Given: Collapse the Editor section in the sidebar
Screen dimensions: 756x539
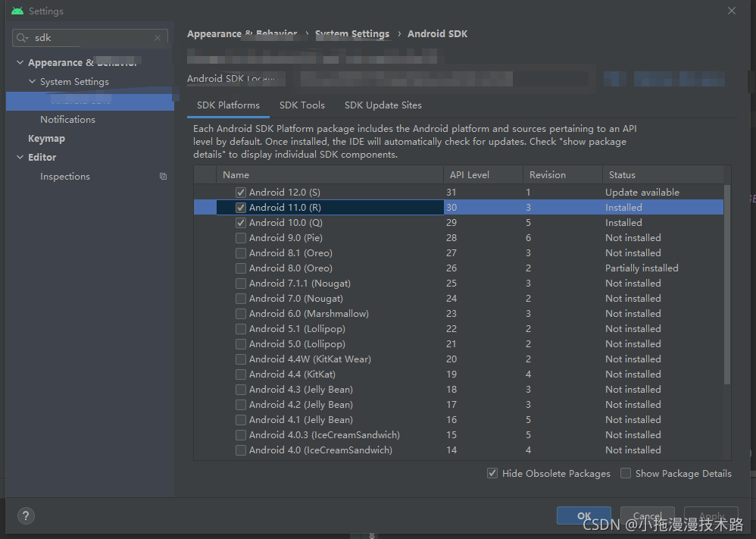Looking at the screenshot, I should [19, 157].
